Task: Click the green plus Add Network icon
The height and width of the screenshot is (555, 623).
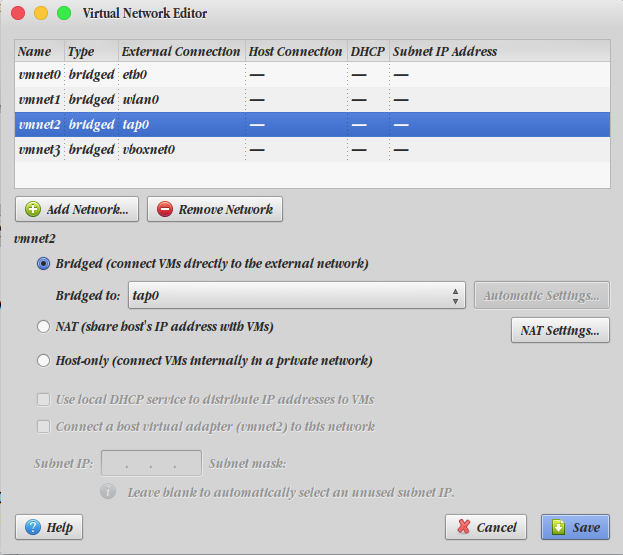Action: 32,210
